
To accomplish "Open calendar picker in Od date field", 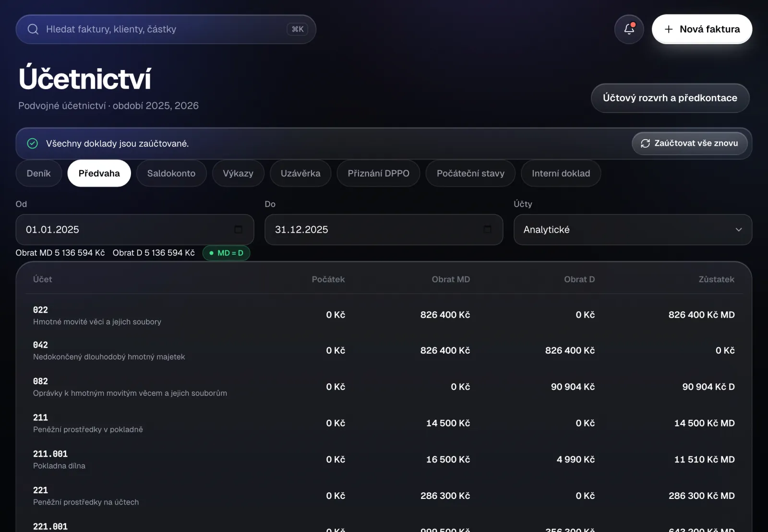I will click(238, 229).
